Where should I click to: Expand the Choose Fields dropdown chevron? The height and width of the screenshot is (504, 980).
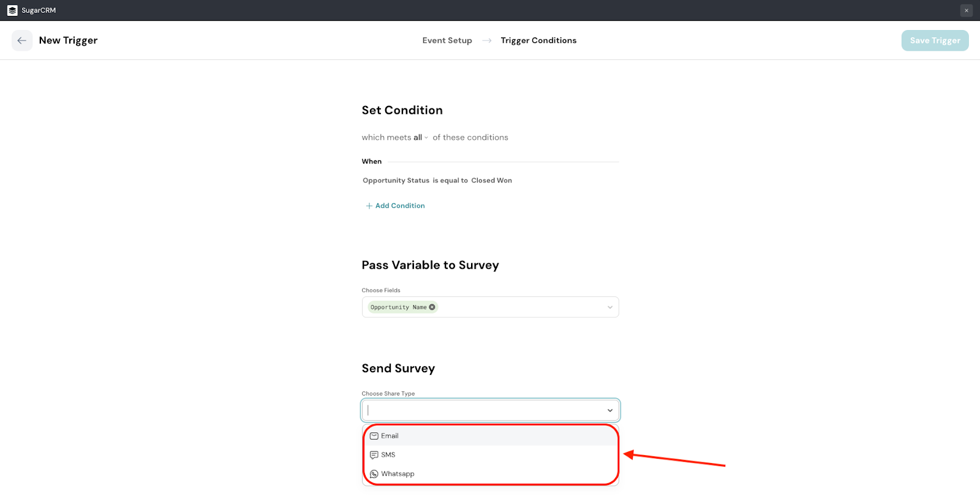coord(609,307)
